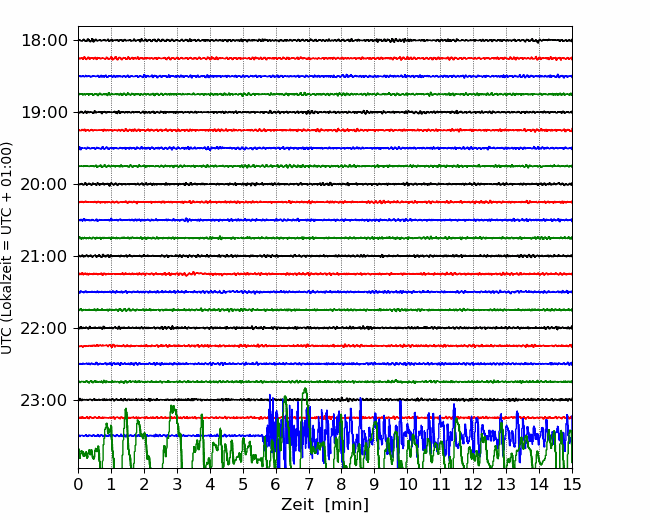
Task: Click the x-axis tick label 10
Action: [x=407, y=484]
